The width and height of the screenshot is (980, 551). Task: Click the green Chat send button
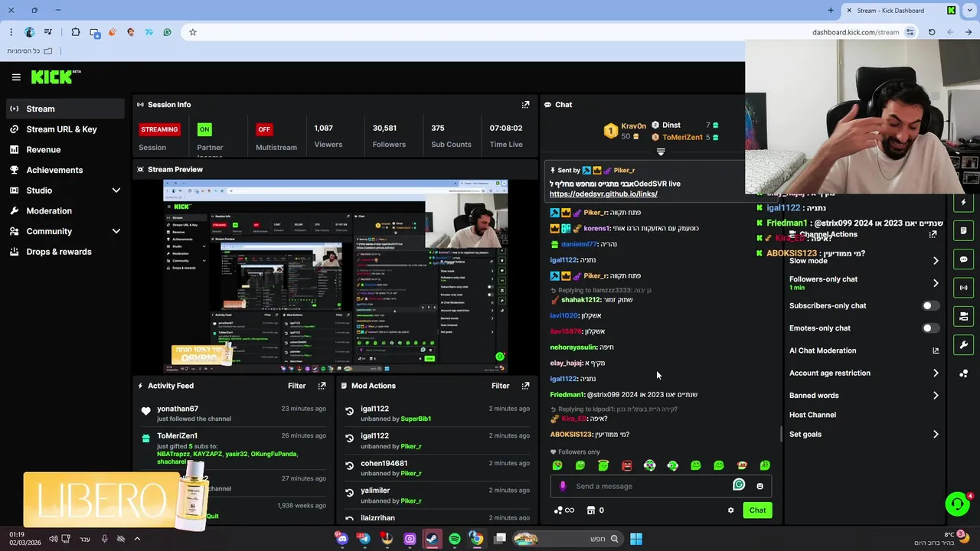[x=757, y=510]
